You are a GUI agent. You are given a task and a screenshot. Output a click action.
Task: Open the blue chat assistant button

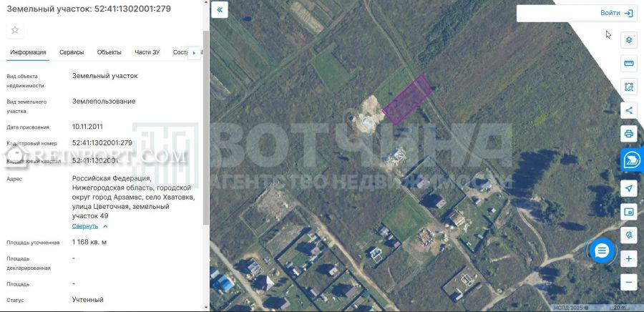point(631,160)
